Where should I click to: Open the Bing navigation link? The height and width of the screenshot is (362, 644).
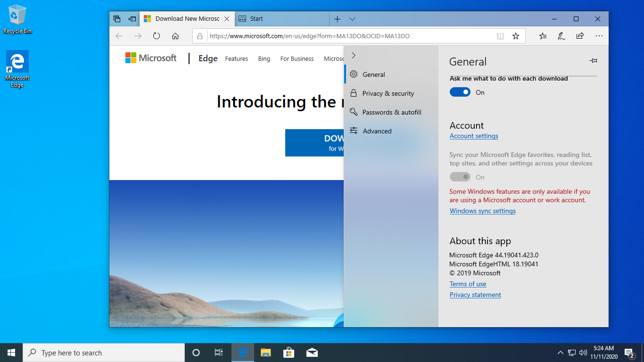pyautogui.click(x=264, y=59)
